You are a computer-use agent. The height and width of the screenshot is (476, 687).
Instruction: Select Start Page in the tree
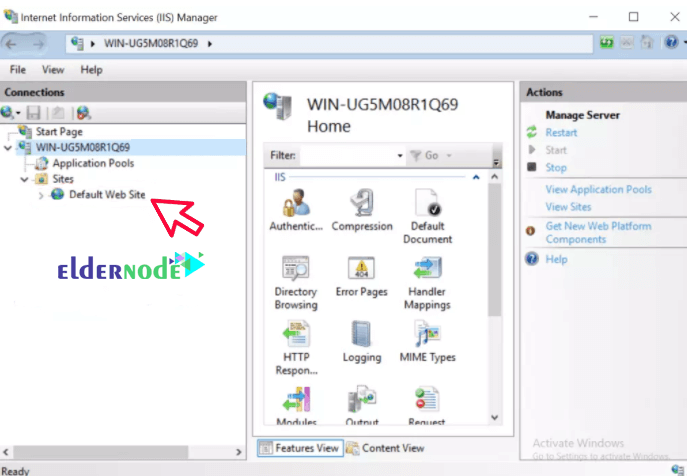(59, 131)
